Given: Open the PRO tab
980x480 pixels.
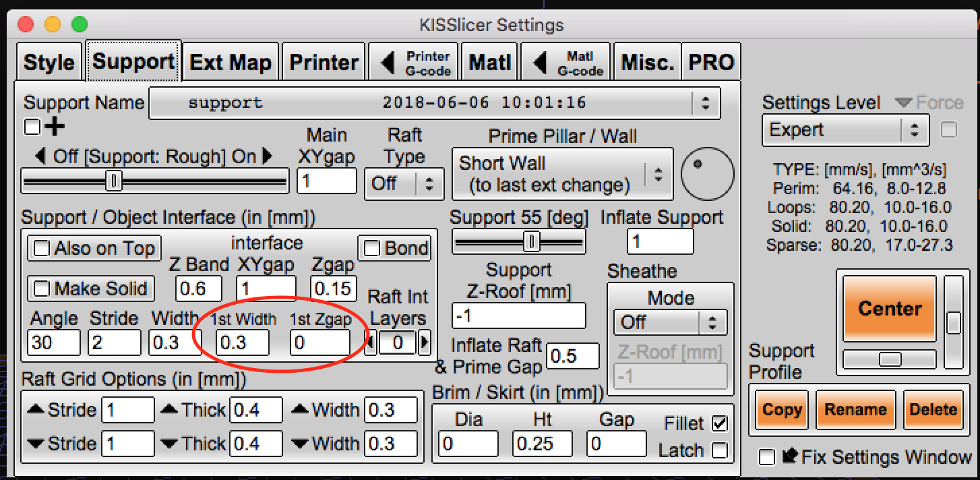Looking at the screenshot, I should coord(711,63).
